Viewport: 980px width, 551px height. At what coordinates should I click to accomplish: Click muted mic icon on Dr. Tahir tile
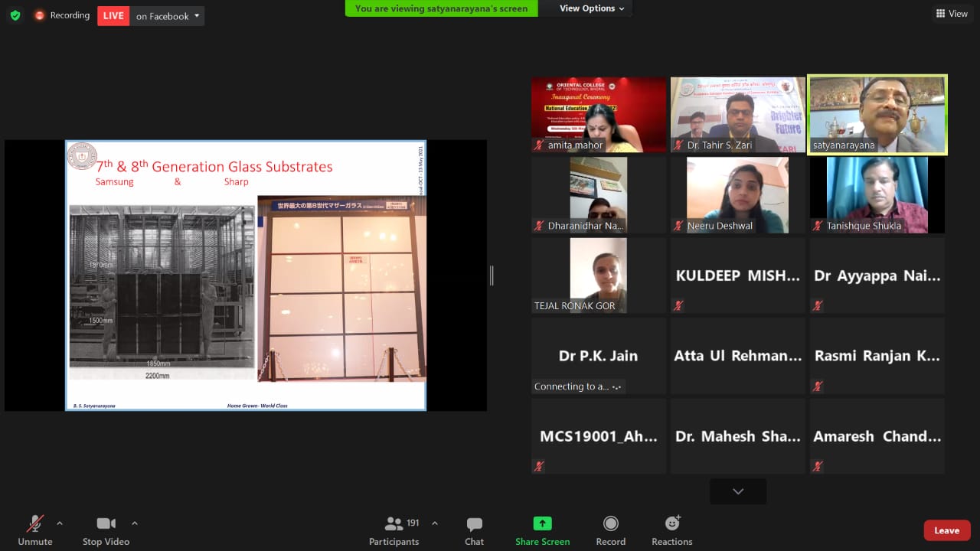678,145
